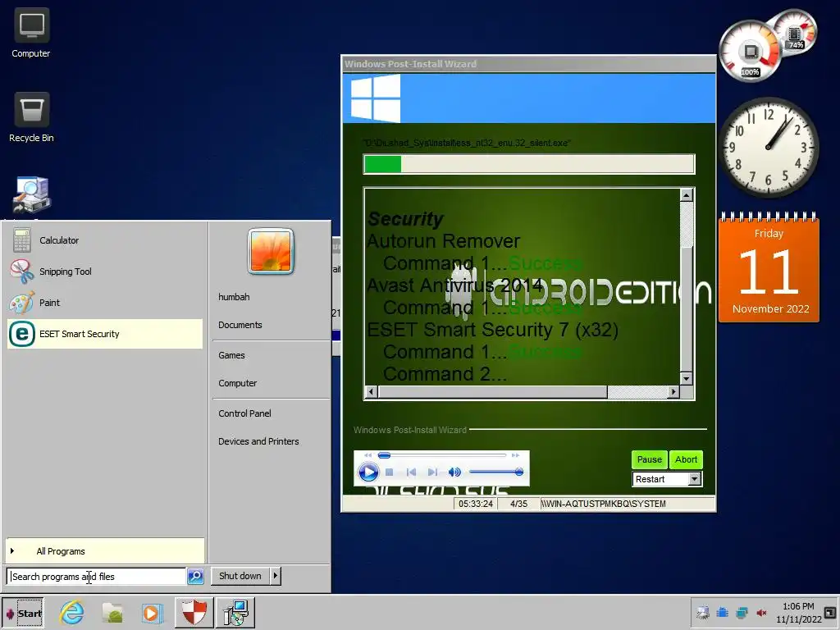This screenshot has width=840, height=630.
Task: Click the analog clock gadget
Action: [768, 147]
